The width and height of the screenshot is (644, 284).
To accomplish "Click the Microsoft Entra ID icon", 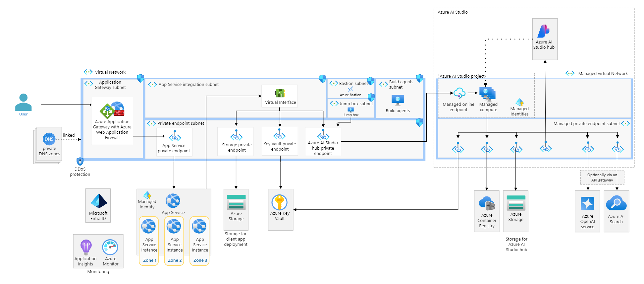I will click(x=98, y=201).
